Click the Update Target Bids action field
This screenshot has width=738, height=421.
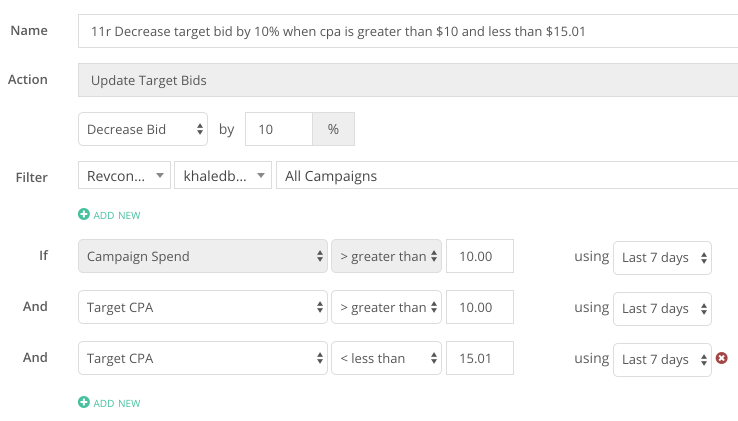tap(408, 80)
